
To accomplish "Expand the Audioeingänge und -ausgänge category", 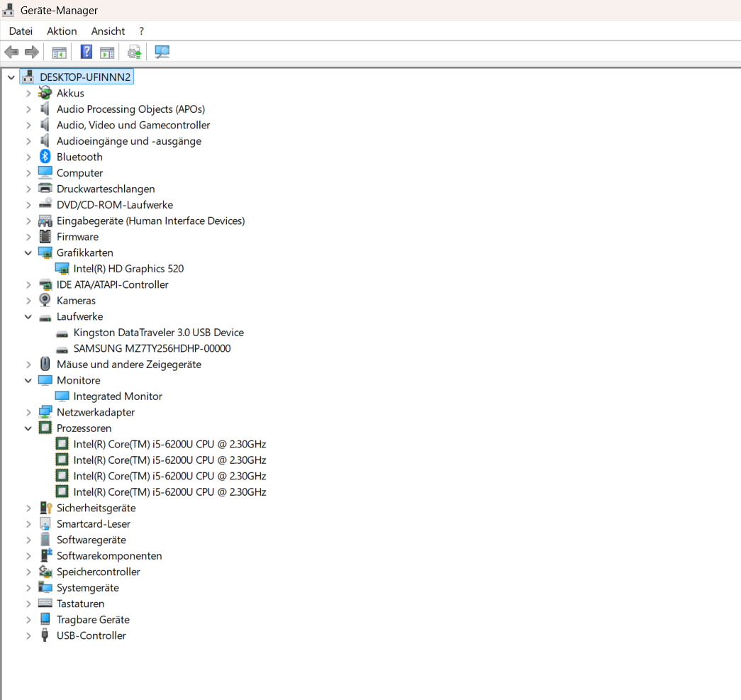I will click(28, 141).
